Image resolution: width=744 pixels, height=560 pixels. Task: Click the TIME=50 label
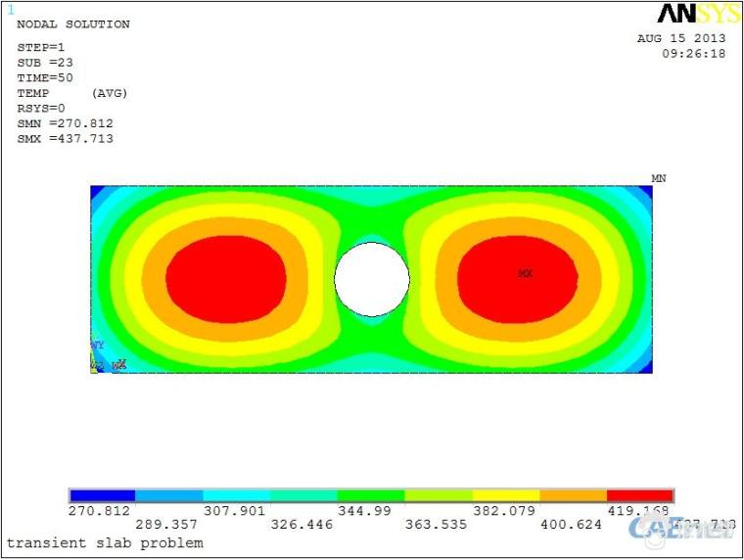click(x=45, y=77)
